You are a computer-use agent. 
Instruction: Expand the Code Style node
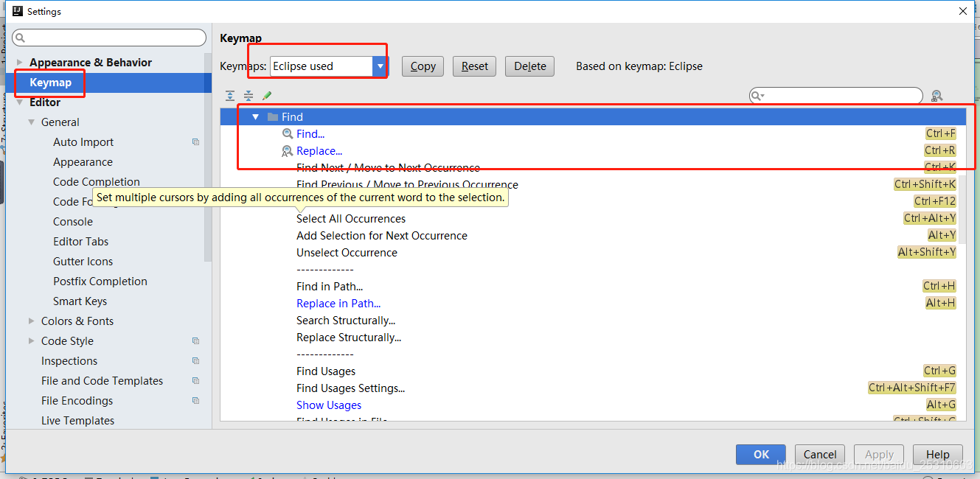point(31,341)
